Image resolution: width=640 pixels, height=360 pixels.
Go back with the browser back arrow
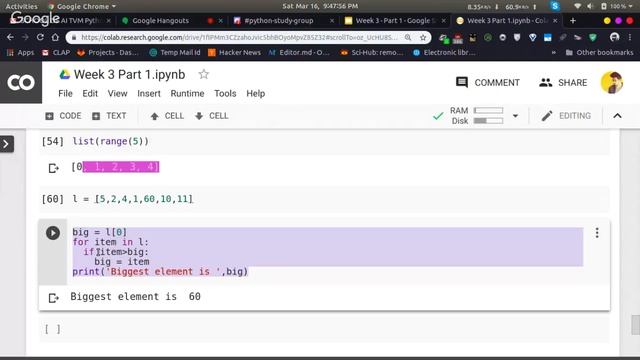10,37
